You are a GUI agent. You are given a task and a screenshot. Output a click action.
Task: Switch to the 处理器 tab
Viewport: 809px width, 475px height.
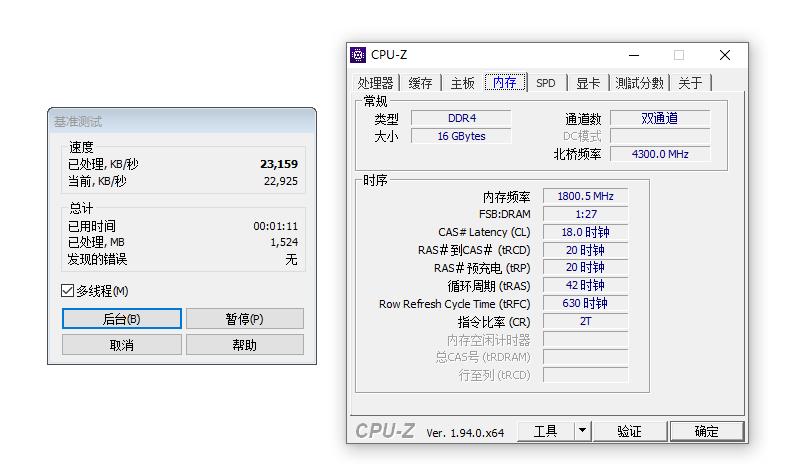point(375,83)
